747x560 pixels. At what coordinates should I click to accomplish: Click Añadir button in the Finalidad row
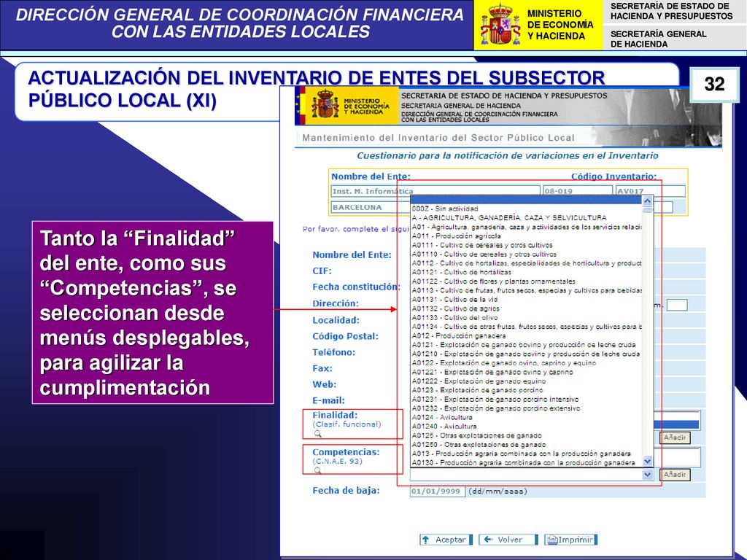[x=675, y=437]
